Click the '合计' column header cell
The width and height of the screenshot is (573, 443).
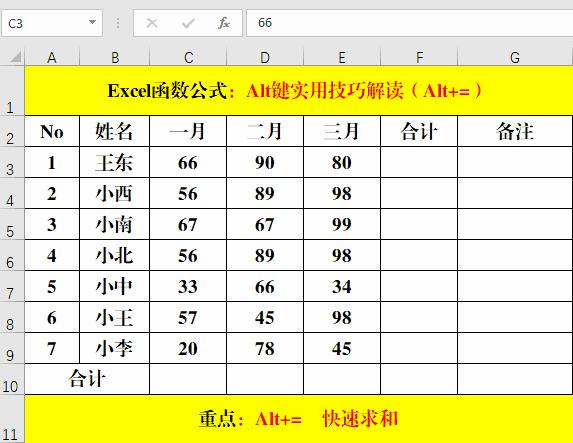point(419,131)
